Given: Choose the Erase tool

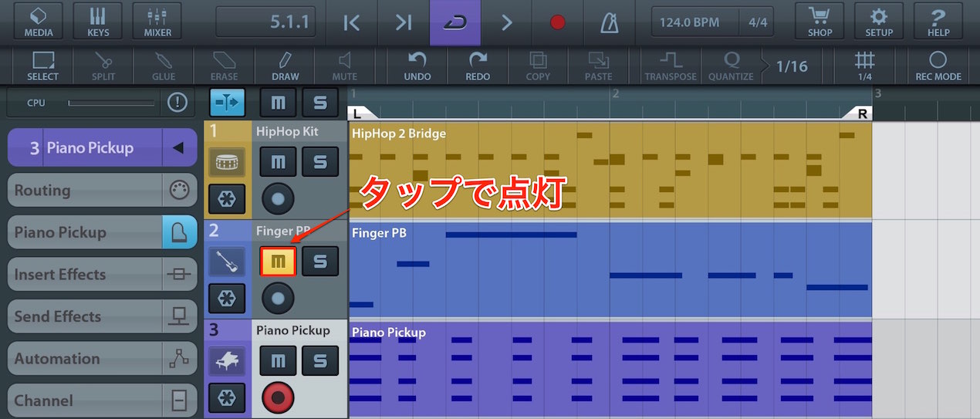Looking at the screenshot, I should tap(224, 66).
